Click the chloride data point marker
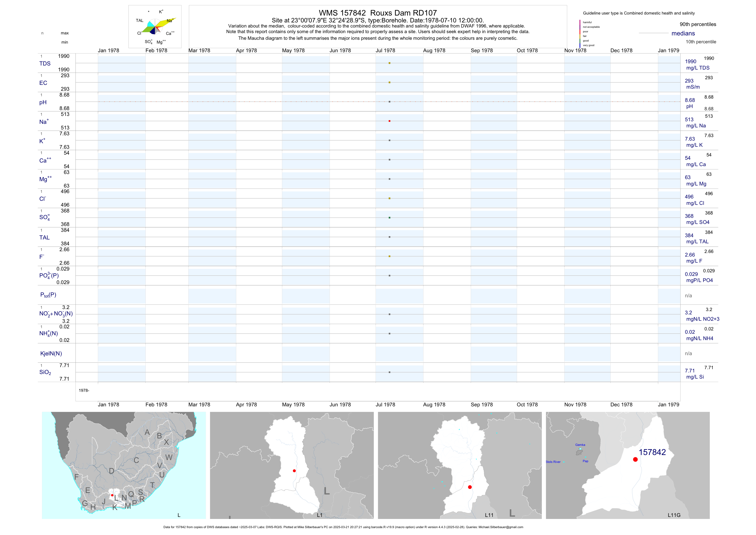This screenshot has height=535, width=756. point(389,198)
